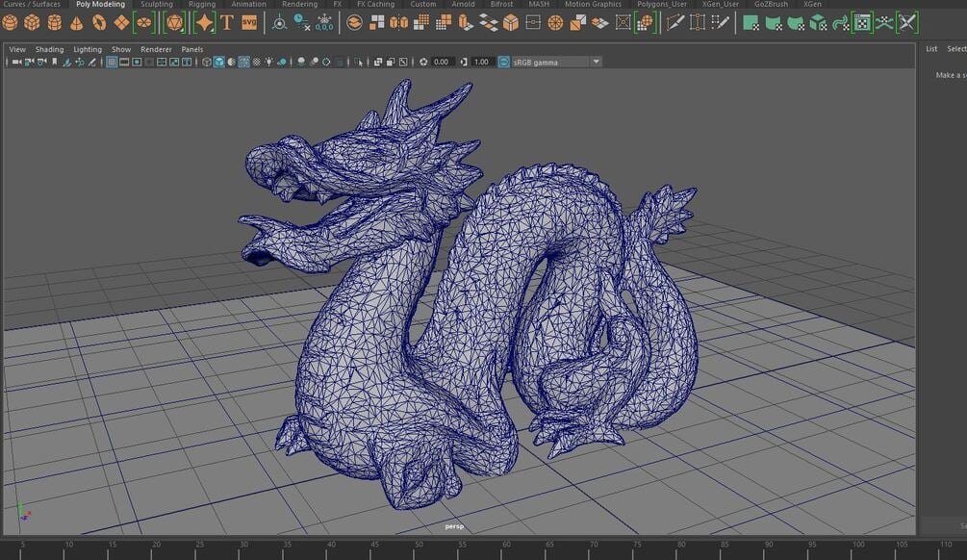Click the Delete History shelf icon
Viewport: 967px width, 560px height.
[x=301, y=23]
